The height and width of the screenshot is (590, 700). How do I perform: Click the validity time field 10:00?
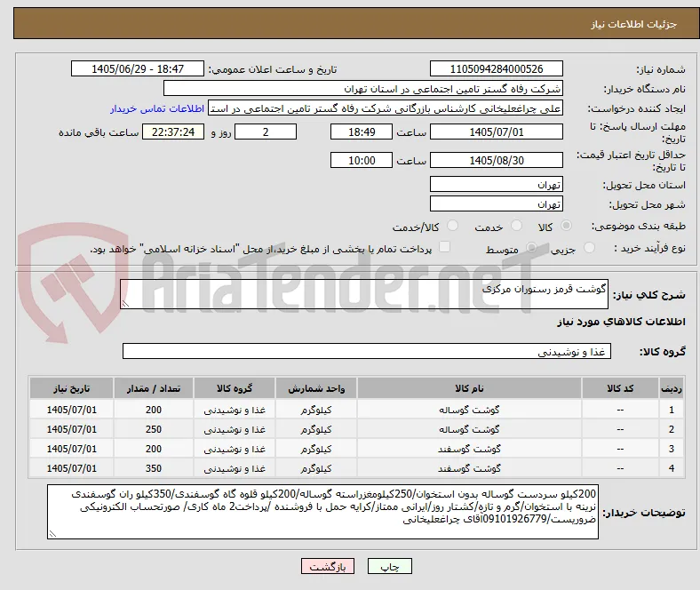pyautogui.click(x=362, y=160)
